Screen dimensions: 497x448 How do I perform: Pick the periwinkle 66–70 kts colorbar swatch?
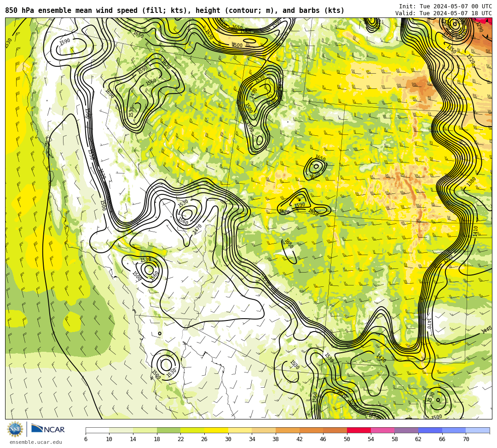click(x=454, y=430)
